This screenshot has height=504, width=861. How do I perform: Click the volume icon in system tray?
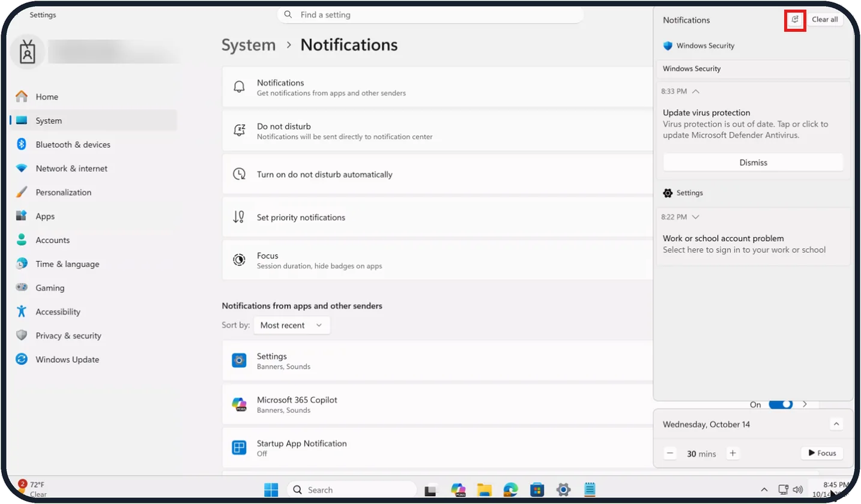point(798,490)
